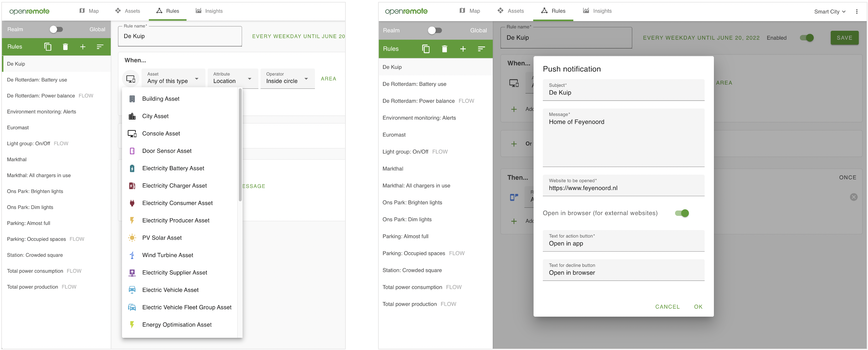Screen dimensions: 868x350
Task: Toggle Realm/Global switch left of the dimmed editor
Action: [435, 30]
